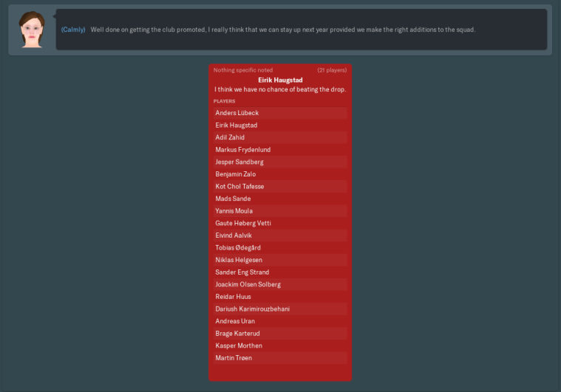The height and width of the screenshot is (392, 561).
Task: Click on Brage Karterud's name
Action: [238, 334]
